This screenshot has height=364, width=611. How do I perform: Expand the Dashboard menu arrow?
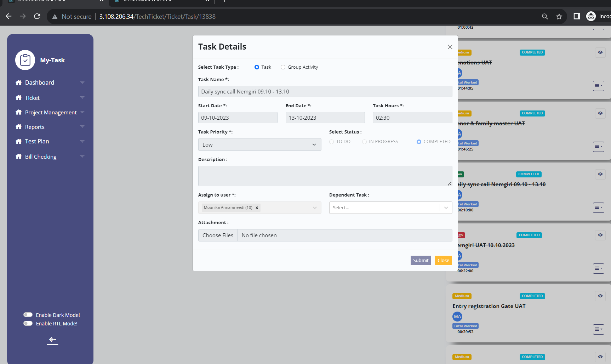pos(82,83)
